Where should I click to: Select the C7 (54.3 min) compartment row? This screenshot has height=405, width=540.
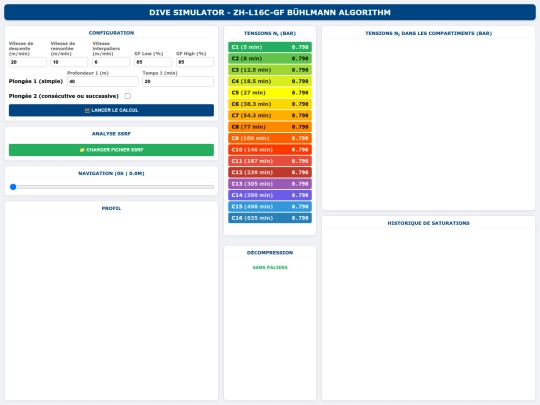pyautogui.click(x=270, y=115)
